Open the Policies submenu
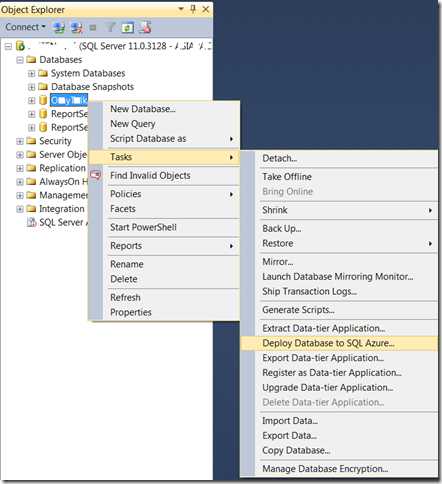 tap(165, 194)
